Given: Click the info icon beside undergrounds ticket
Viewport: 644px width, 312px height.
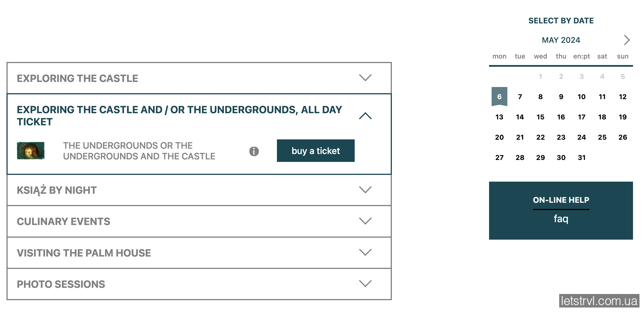Looking at the screenshot, I should [254, 151].
